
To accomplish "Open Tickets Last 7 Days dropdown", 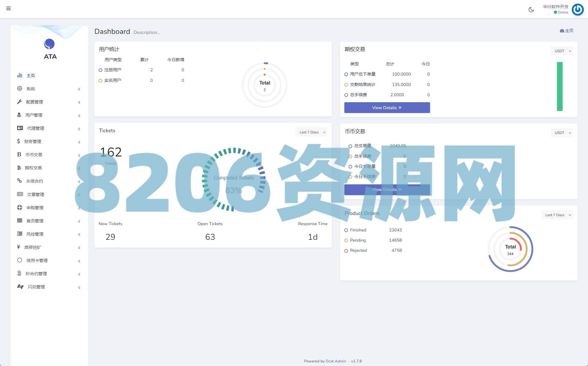I will [x=312, y=132].
